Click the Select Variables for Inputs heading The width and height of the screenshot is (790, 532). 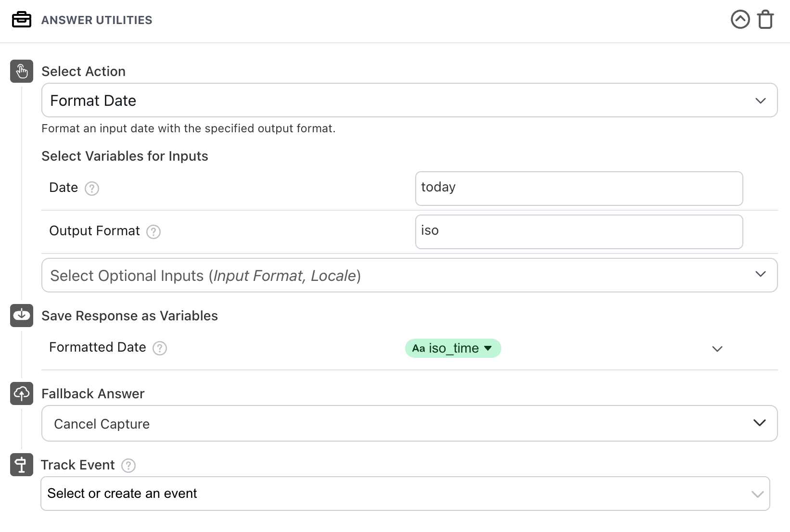click(125, 156)
